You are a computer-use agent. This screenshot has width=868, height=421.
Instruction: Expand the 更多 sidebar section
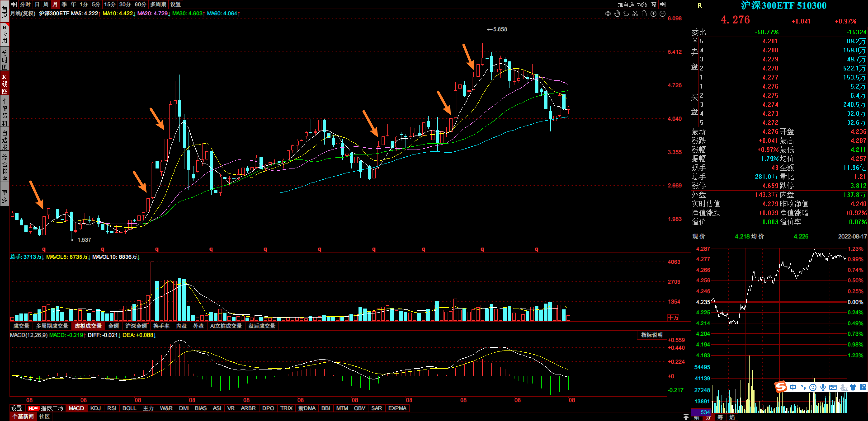[x=5, y=196]
